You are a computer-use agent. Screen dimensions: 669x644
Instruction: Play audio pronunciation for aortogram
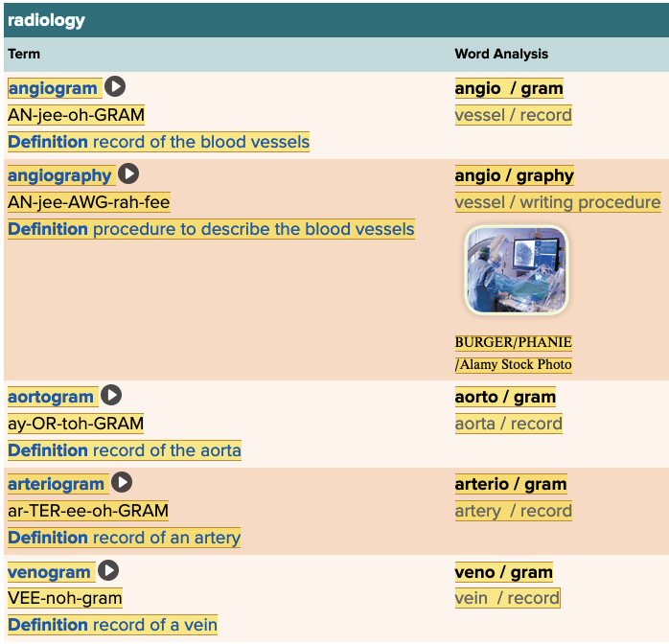[111, 395]
